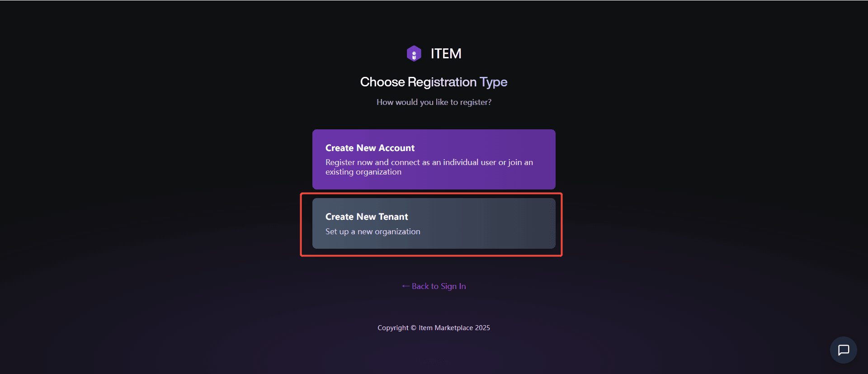This screenshot has height=374, width=868.
Task: Select the Create New Tenant option
Action: [x=434, y=223]
